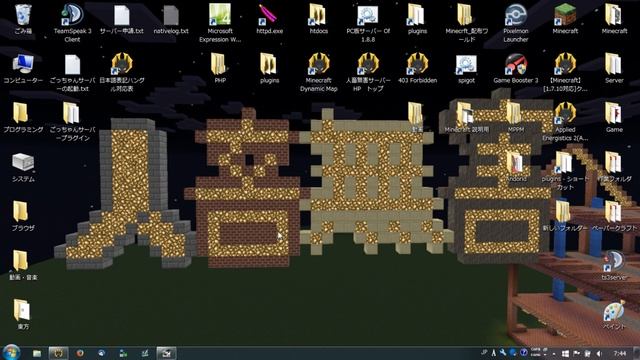Launch the Pixelmon Launcher shortcut
Image resolution: width=640 pixels, height=360 pixels.
point(516,23)
